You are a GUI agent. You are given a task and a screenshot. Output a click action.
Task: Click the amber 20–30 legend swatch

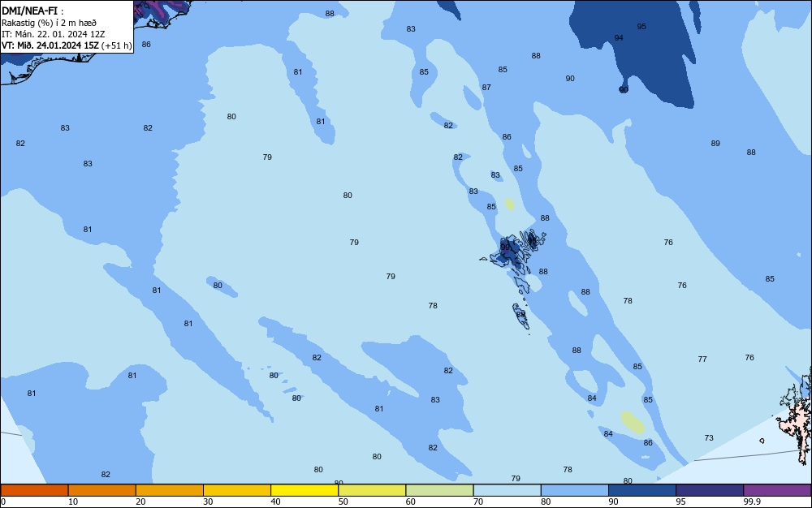click(170, 490)
